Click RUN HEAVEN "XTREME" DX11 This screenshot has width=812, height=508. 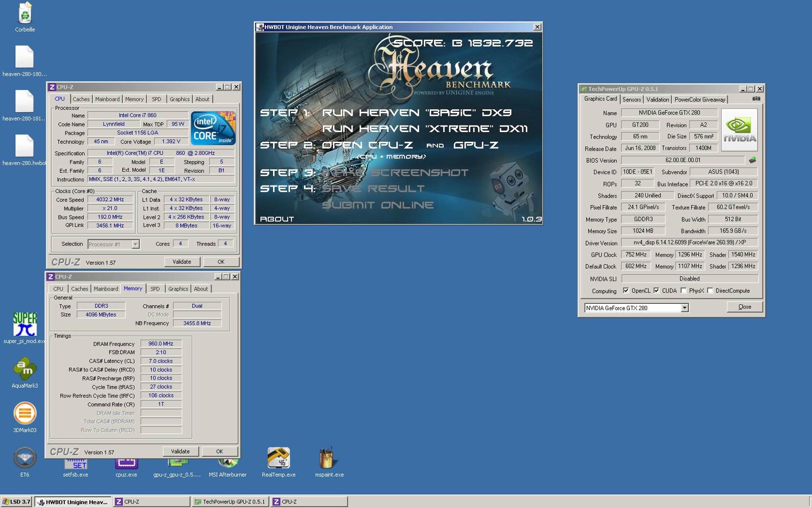425,129
